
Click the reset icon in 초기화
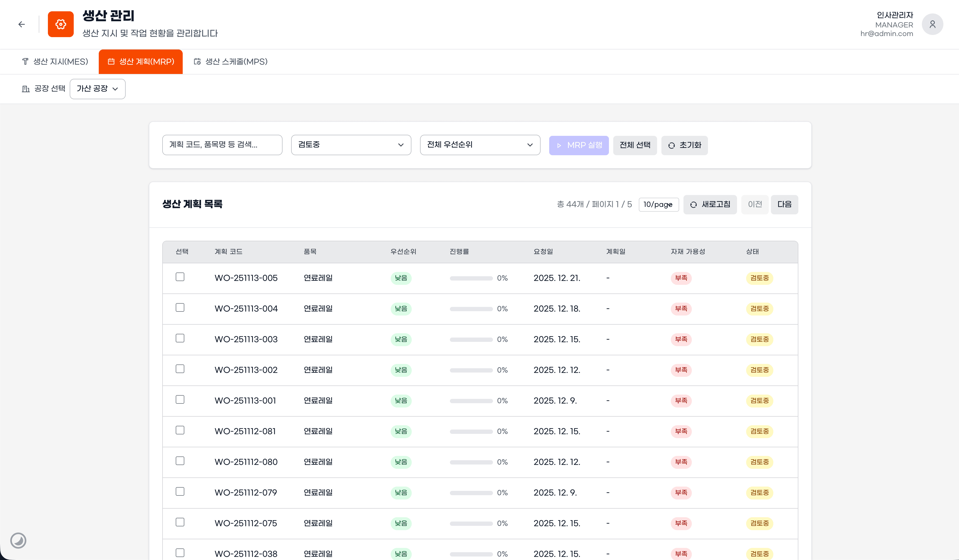click(x=671, y=145)
